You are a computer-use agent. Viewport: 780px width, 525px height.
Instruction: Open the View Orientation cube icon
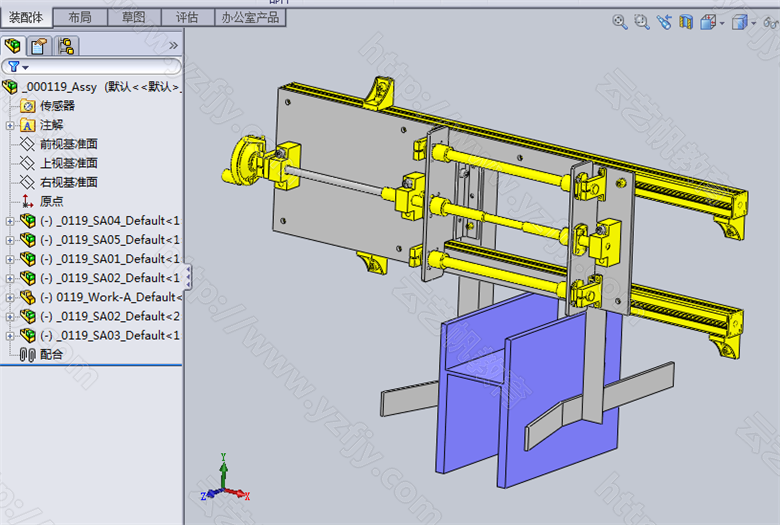708,22
